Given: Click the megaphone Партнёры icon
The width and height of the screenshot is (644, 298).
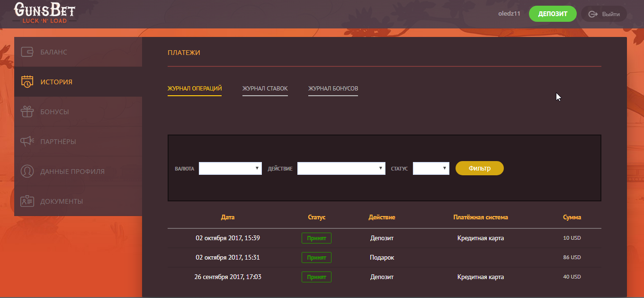Looking at the screenshot, I should (x=27, y=141).
